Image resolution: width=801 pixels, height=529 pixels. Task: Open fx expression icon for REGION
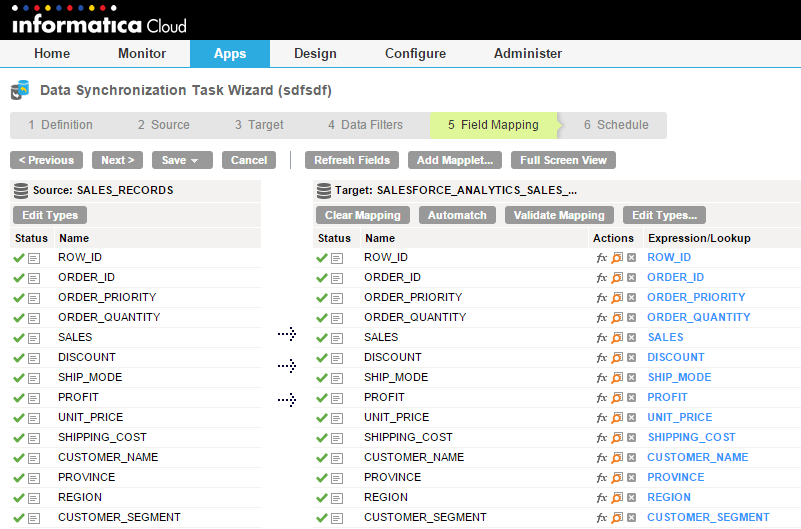(602, 498)
